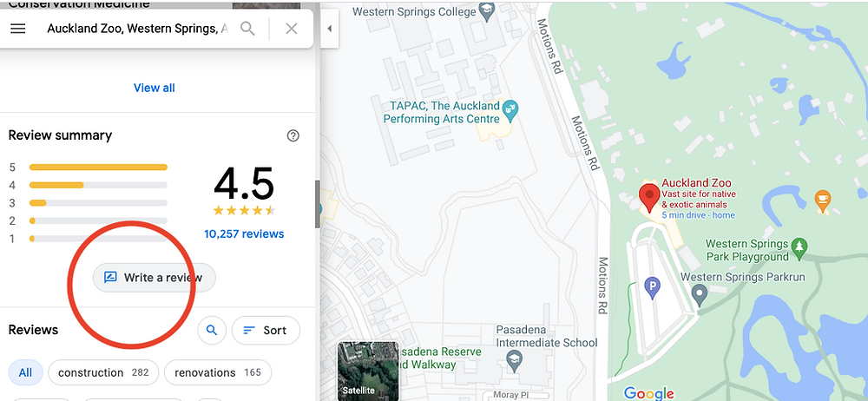Viewport: 868px width, 401px height.
Task: Filter reviews by renovations chip
Action: coord(218,372)
